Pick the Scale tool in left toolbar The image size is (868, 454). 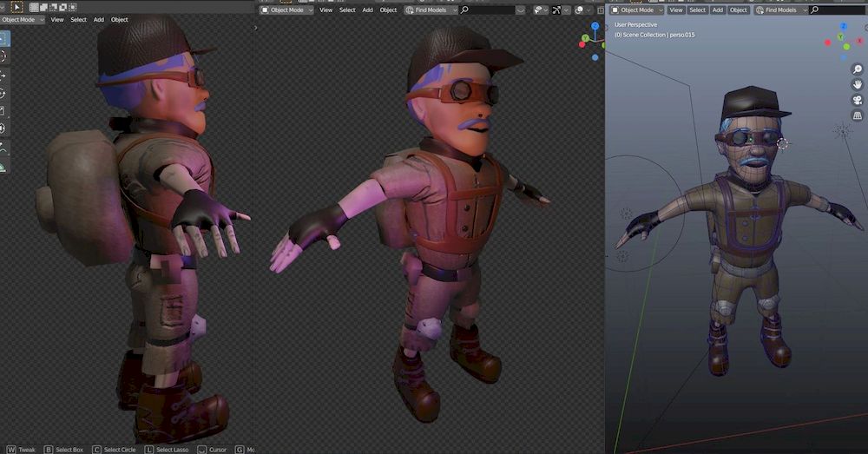pos(3,110)
